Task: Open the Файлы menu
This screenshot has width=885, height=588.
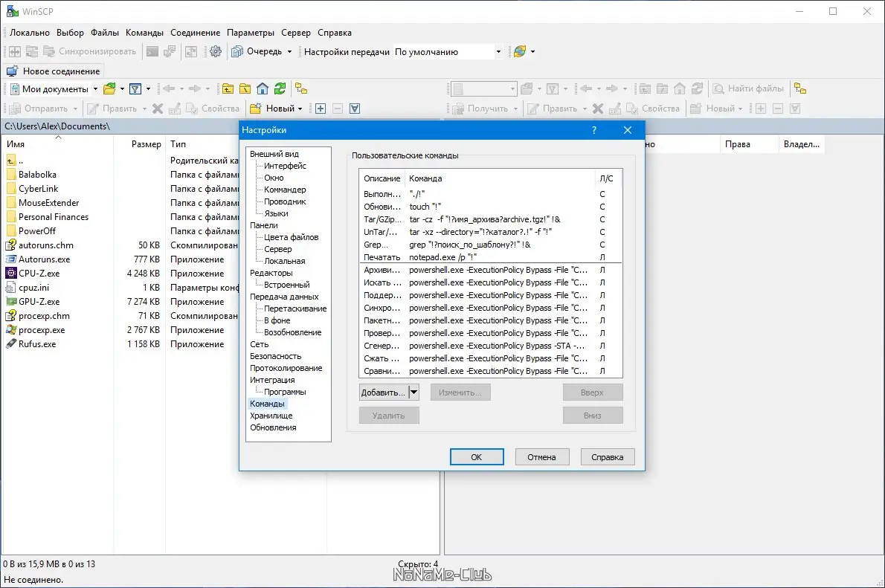Action: (105, 33)
